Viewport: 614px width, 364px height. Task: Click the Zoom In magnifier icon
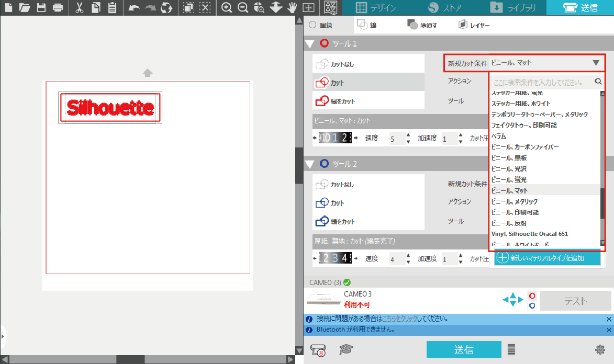(x=227, y=8)
